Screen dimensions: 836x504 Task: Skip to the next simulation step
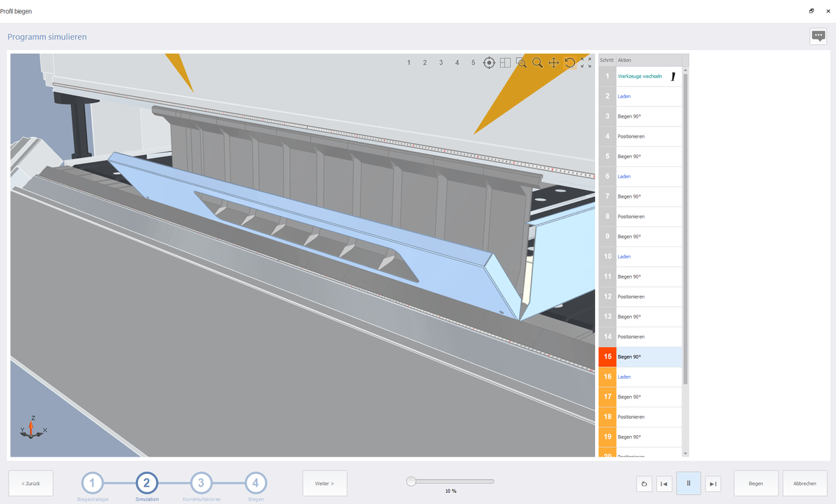tap(712, 484)
